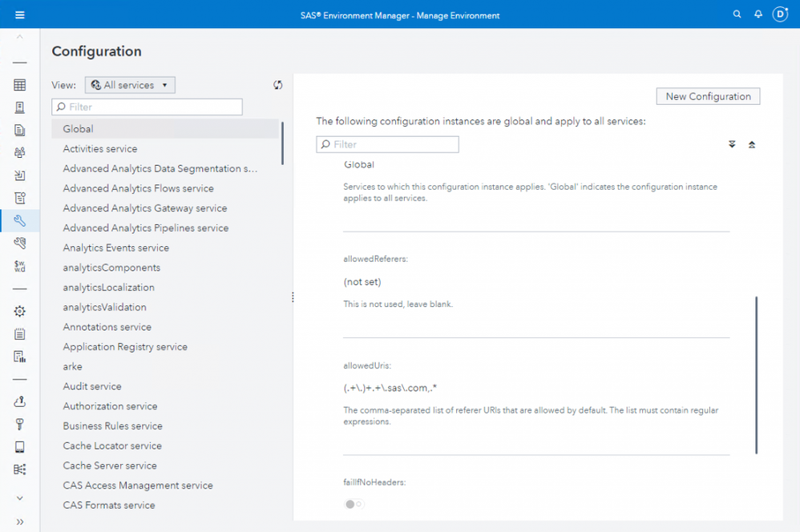Collapse all configuration instances

point(752,144)
